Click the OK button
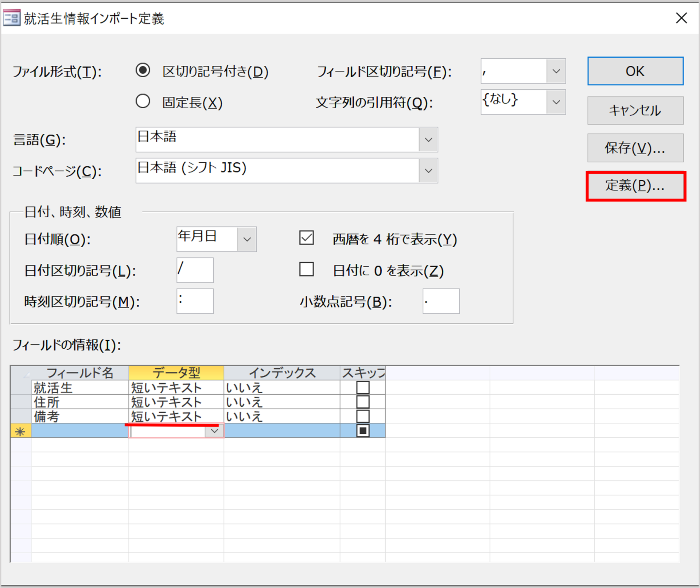This screenshot has width=700, height=588. [635, 71]
